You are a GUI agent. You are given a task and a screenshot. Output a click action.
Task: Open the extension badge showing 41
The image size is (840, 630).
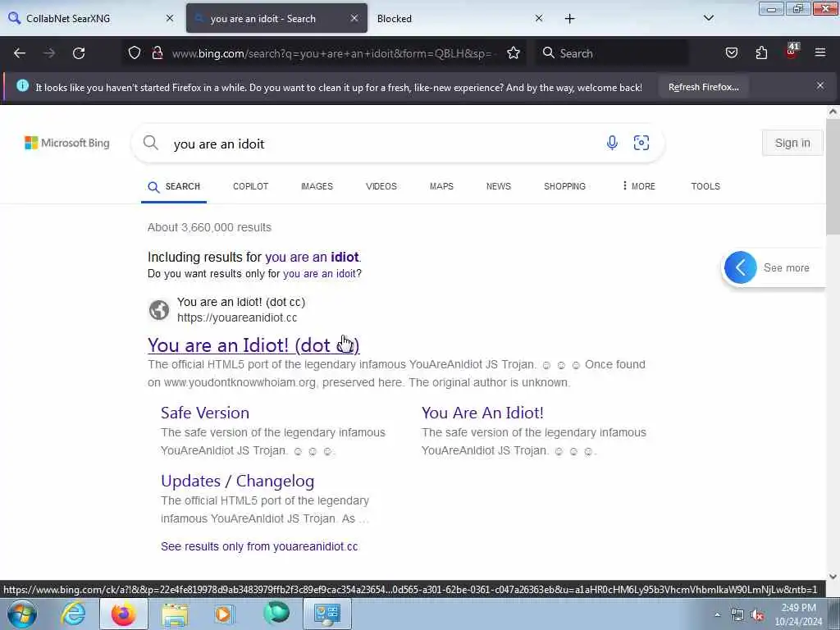click(792, 52)
